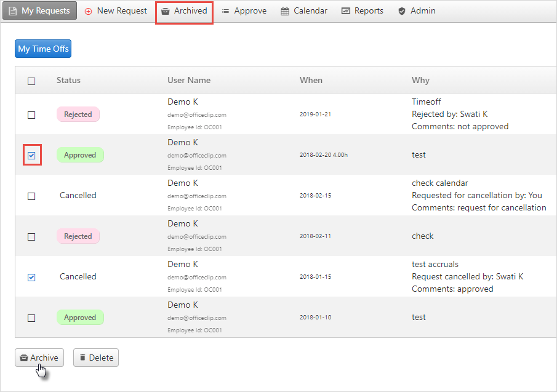This screenshot has height=392, width=557.
Task: Click the My Time Offs button
Action: 43,49
